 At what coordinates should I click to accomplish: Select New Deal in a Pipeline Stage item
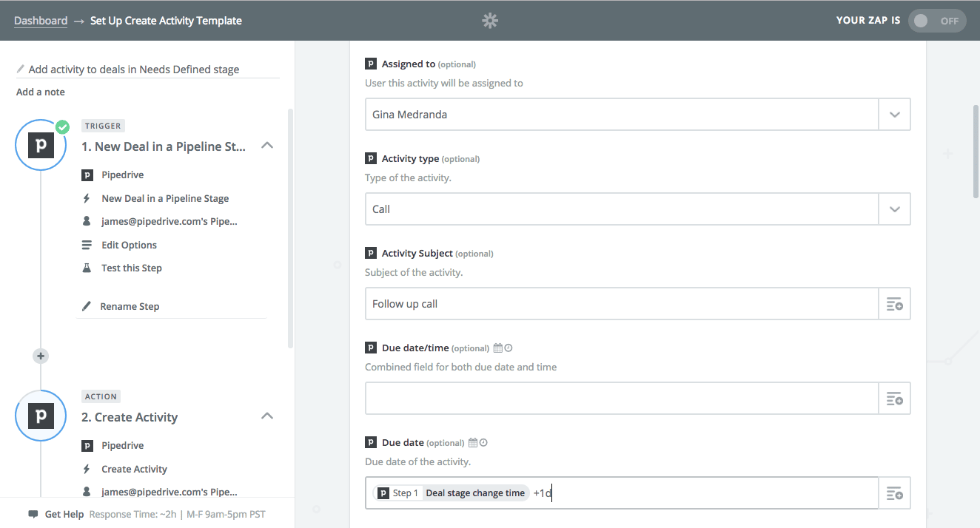tap(165, 198)
